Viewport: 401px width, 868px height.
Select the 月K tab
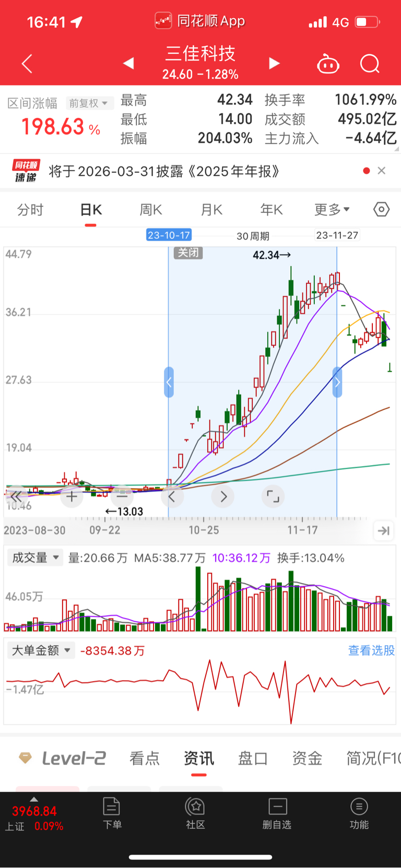tap(211, 210)
